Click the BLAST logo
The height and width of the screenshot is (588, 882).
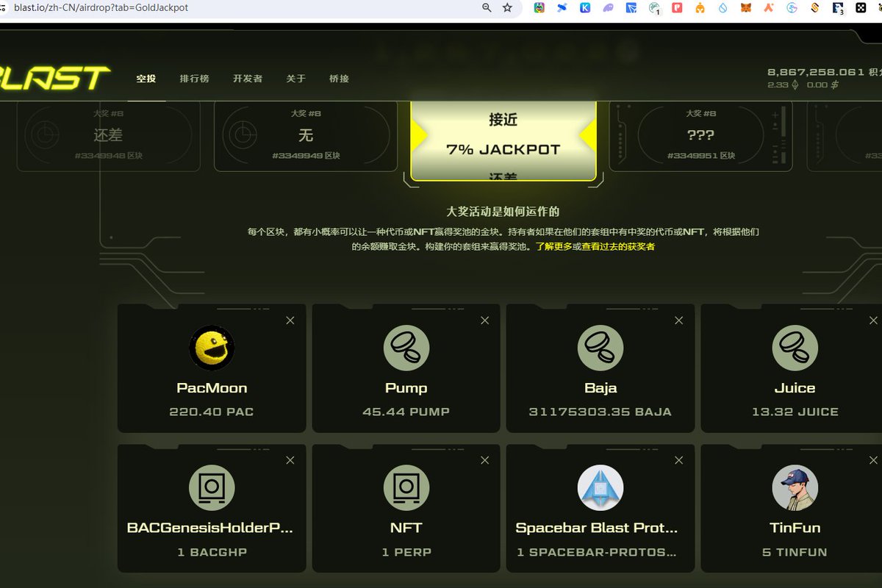[x=54, y=78]
